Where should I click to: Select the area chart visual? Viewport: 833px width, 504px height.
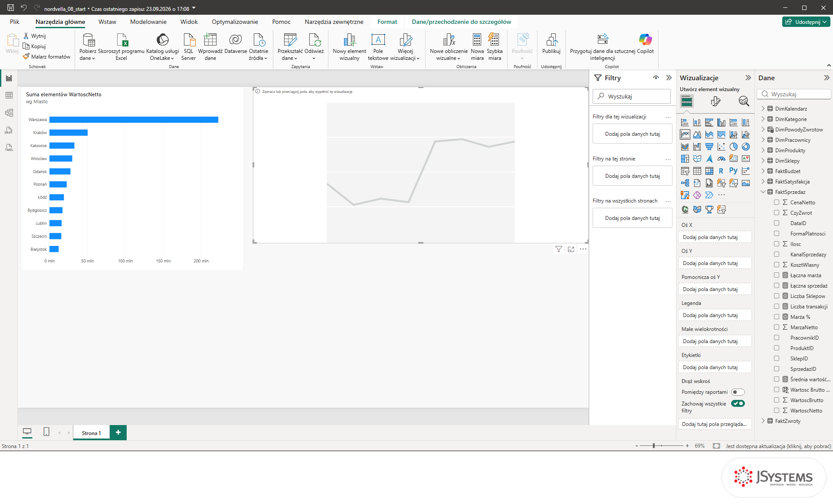coord(697,134)
